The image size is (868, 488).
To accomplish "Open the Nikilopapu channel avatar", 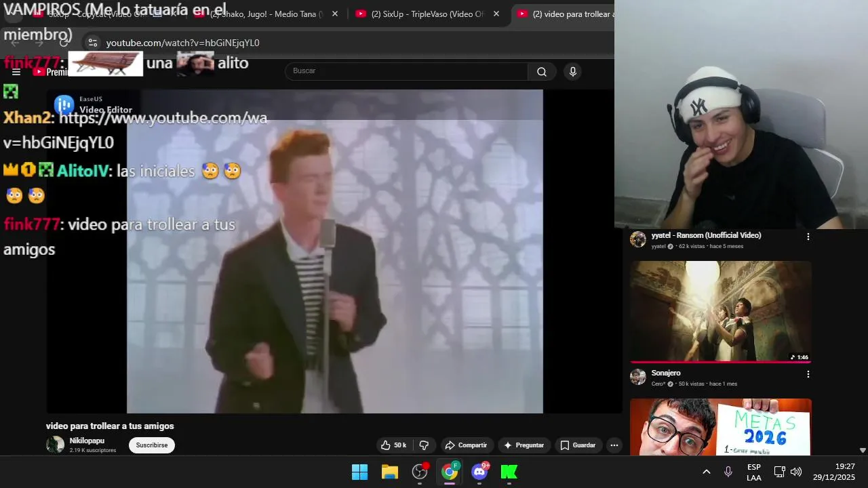I will click(x=55, y=445).
